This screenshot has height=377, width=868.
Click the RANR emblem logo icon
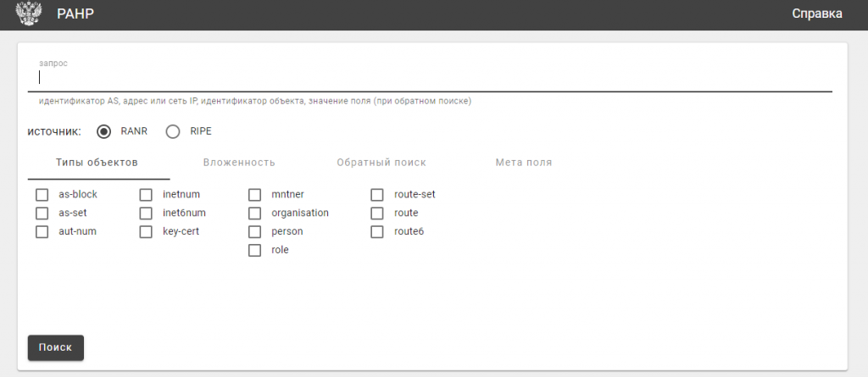click(x=30, y=14)
